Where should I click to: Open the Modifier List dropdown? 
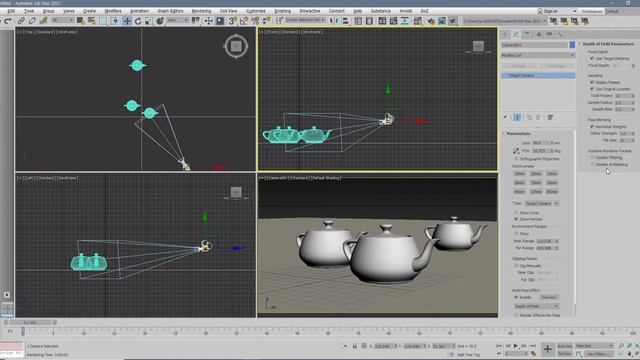tap(538, 55)
